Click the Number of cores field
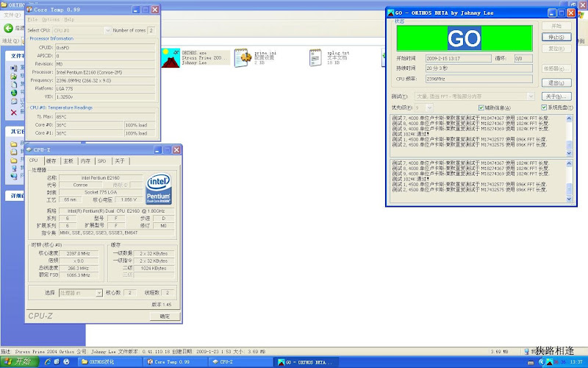This screenshot has height=368, width=588. coord(151,30)
